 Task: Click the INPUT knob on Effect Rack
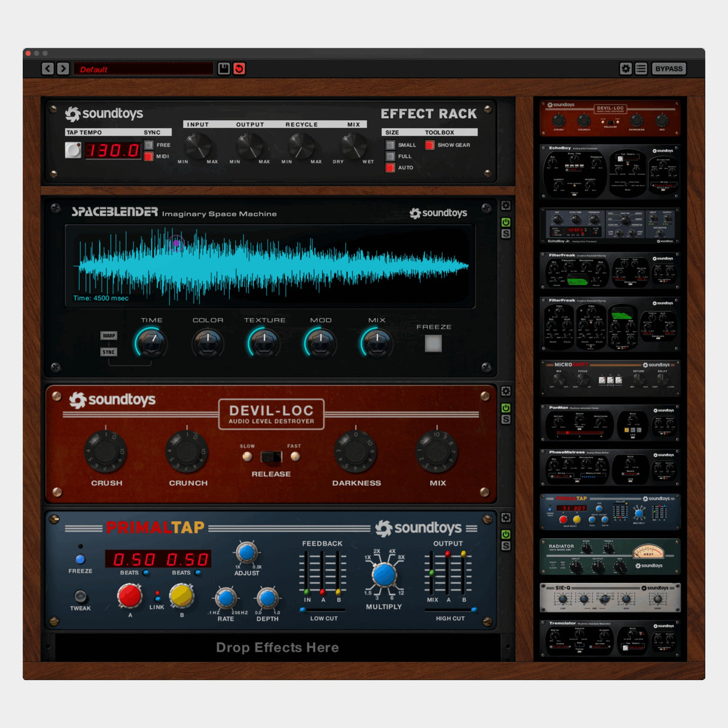[198, 146]
